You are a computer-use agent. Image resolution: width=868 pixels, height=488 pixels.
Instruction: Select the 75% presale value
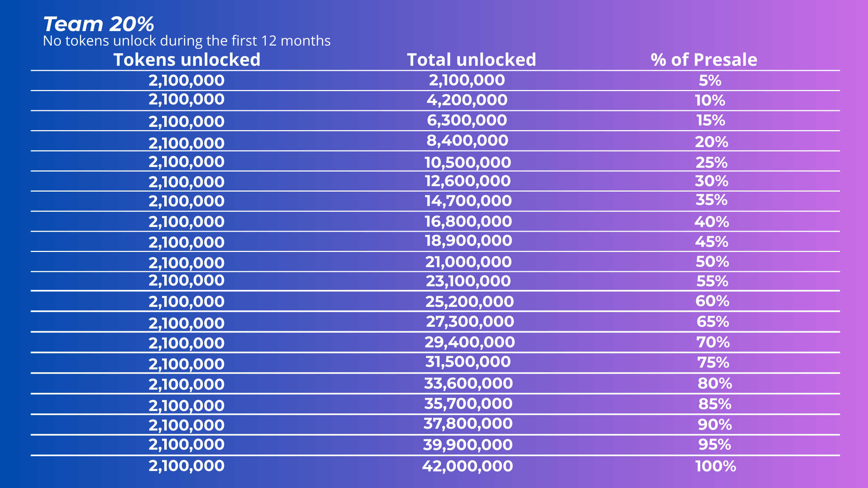pyautogui.click(x=713, y=363)
